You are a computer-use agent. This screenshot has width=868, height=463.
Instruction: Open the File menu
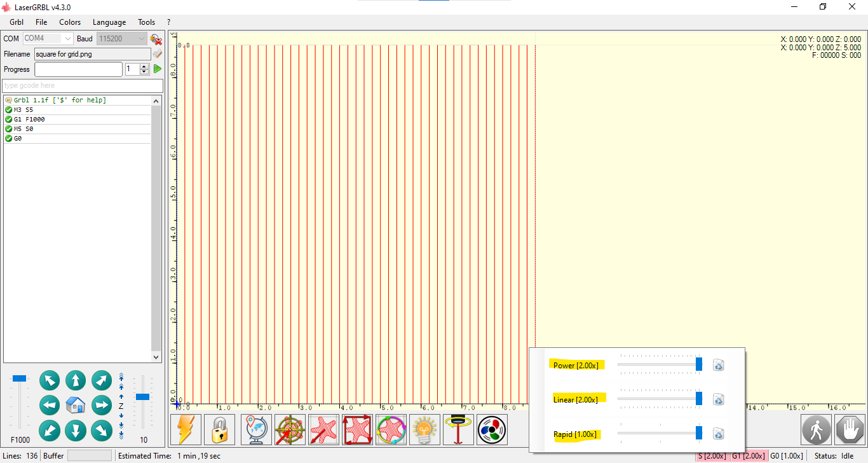41,22
